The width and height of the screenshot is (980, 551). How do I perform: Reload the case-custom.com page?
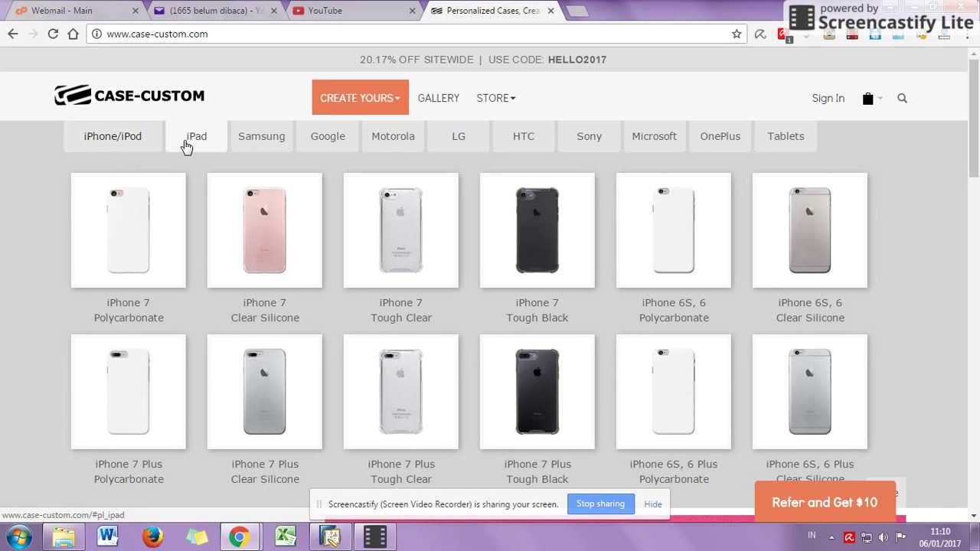pos(53,34)
